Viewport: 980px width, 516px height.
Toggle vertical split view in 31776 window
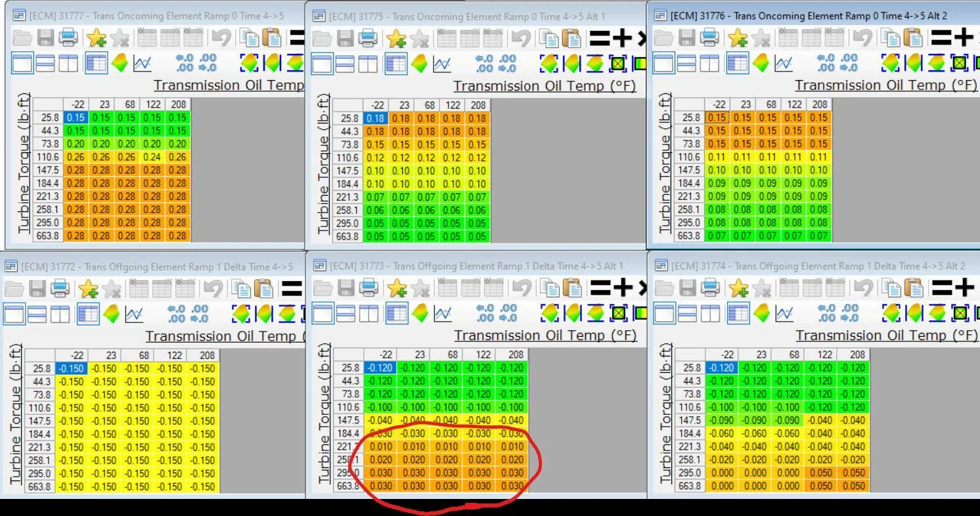709,64
